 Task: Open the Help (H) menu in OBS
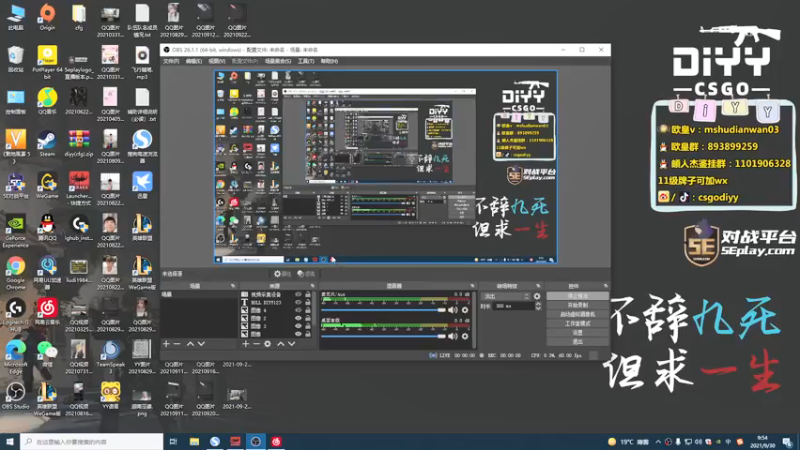329,61
